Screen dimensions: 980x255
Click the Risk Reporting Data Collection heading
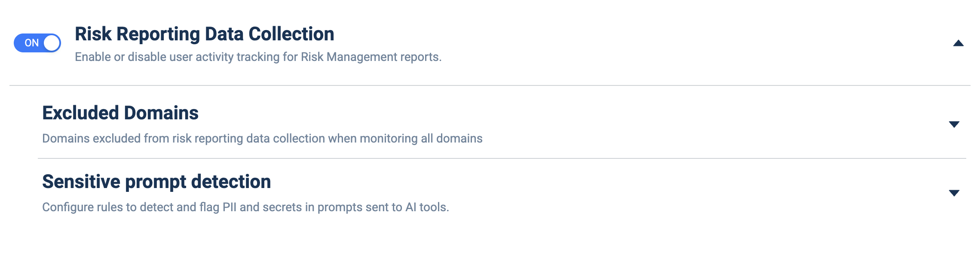coord(205,34)
